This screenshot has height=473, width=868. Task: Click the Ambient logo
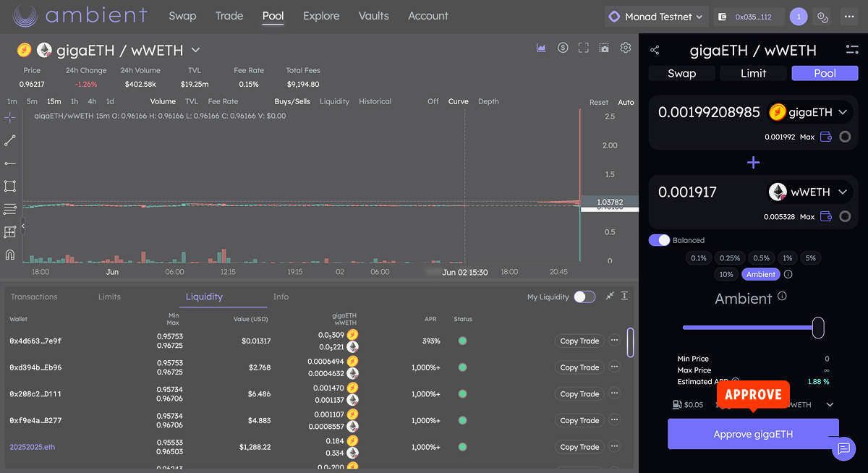pyautogui.click(x=80, y=16)
